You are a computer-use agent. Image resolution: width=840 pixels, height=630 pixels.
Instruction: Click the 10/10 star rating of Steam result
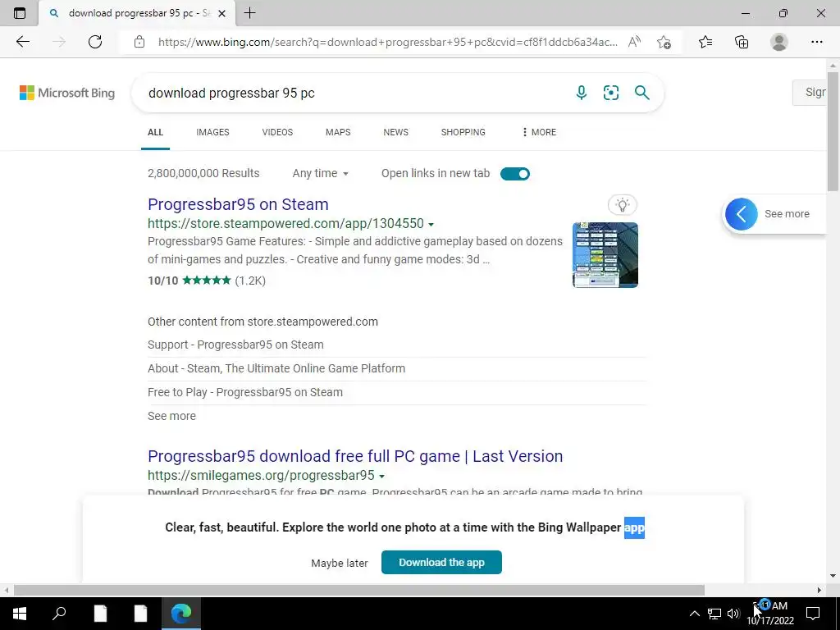[x=207, y=281]
